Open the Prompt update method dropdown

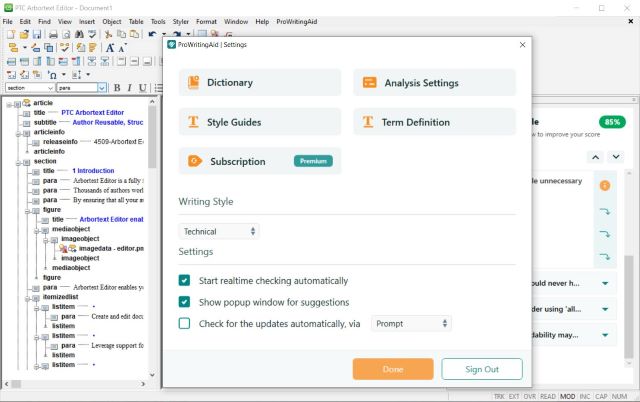411,324
